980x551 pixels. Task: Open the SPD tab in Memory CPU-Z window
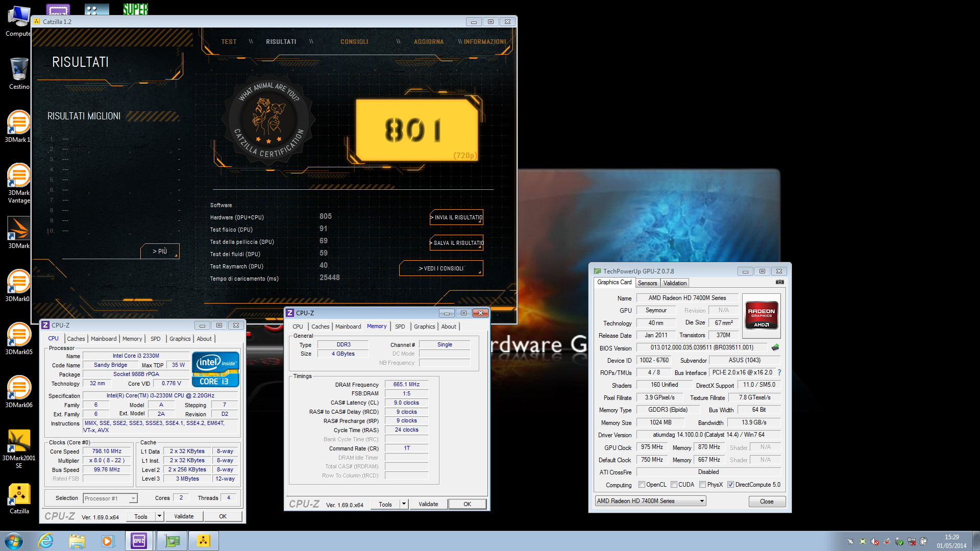click(x=400, y=327)
